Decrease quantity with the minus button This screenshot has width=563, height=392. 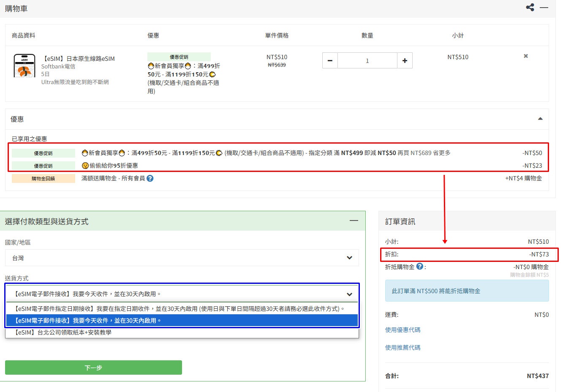coord(330,61)
